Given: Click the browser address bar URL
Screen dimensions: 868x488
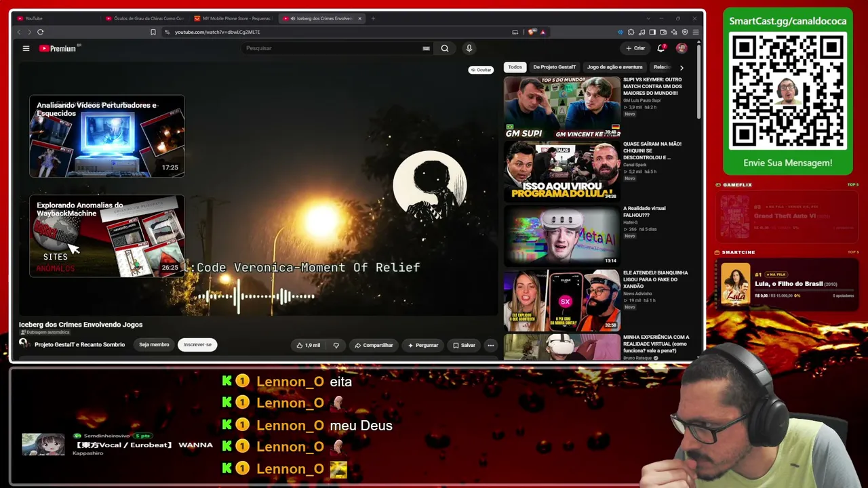Looking at the screenshot, I should tap(217, 32).
